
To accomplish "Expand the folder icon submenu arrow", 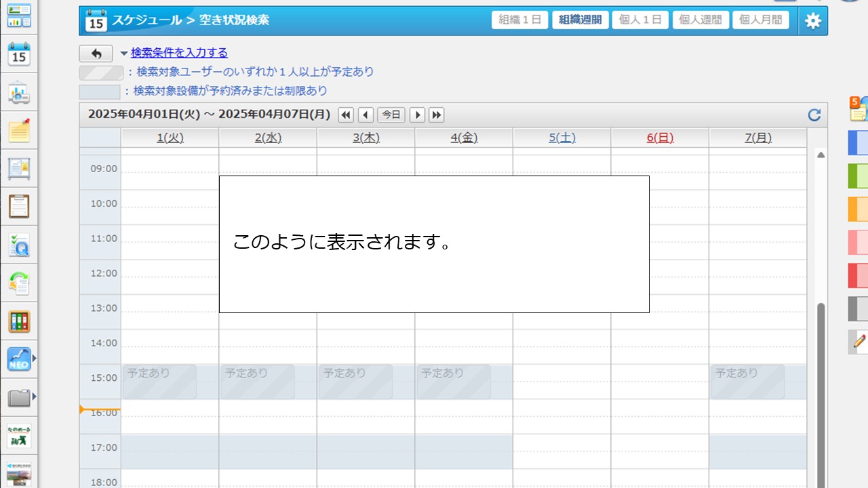I will [x=34, y=396].
